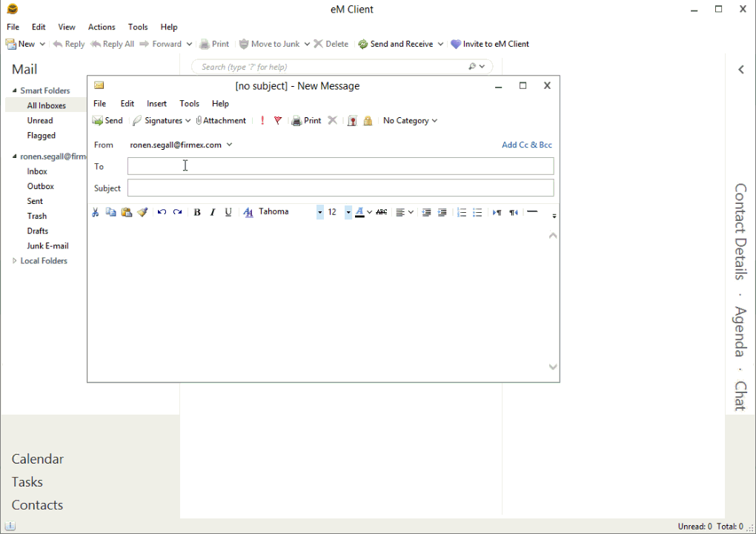Open the Tools menu in New Message window

tap(190, 104)
